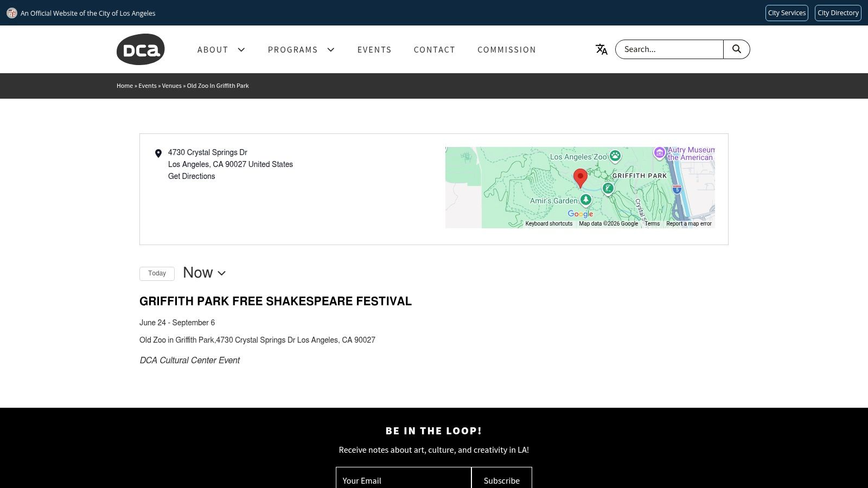The width and height of the screenshot is (868, 488).
Task: Click Keyboard shortcuts on the map
Action: click(549, 223)
